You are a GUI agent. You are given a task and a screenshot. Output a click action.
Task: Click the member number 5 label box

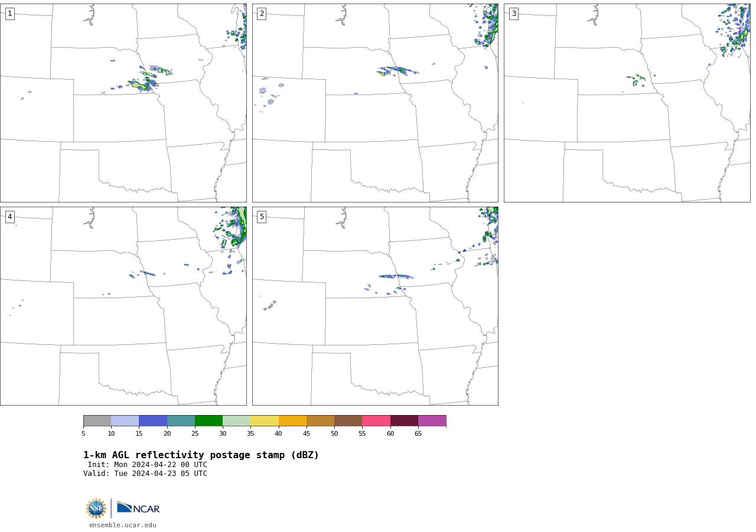(x=262, y=217)
